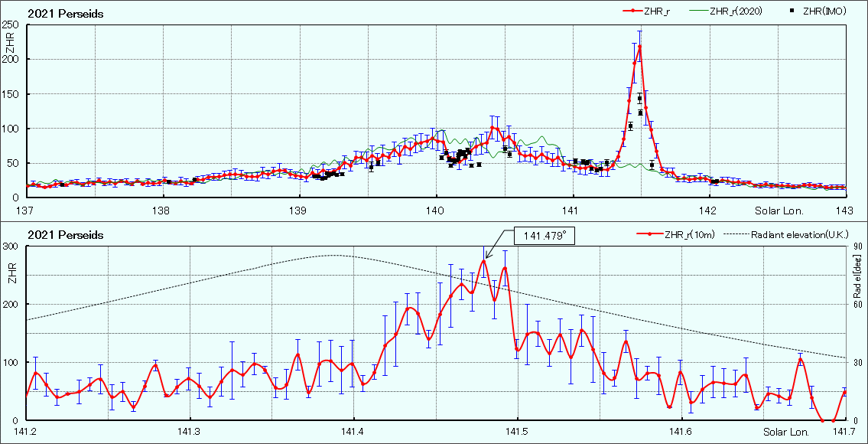The height and width of the screenshot is (444, 868).
Task: Click the top chart title "2021 Perseids"
Action: (x=66, y=14)
